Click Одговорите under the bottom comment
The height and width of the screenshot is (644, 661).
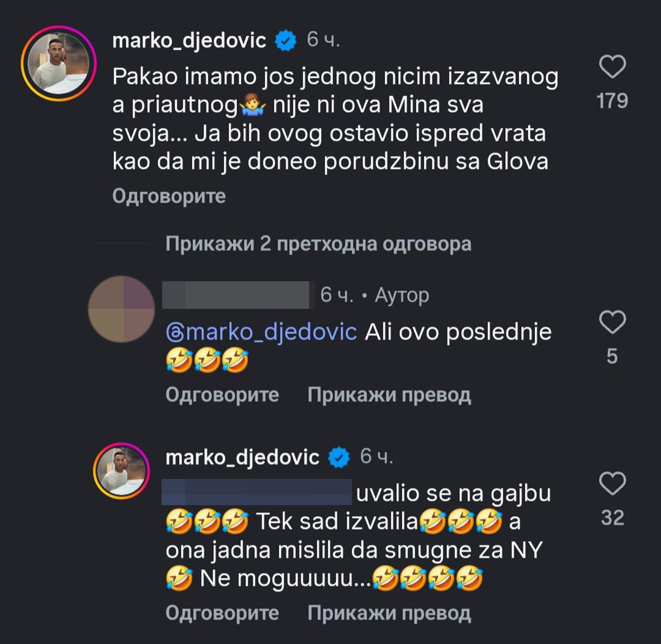[x=221, y=613]
